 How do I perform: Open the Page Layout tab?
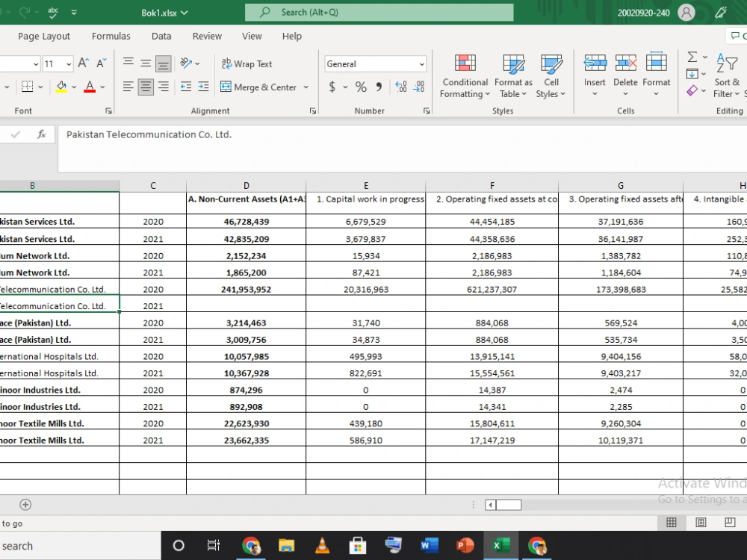click(44, 36)
